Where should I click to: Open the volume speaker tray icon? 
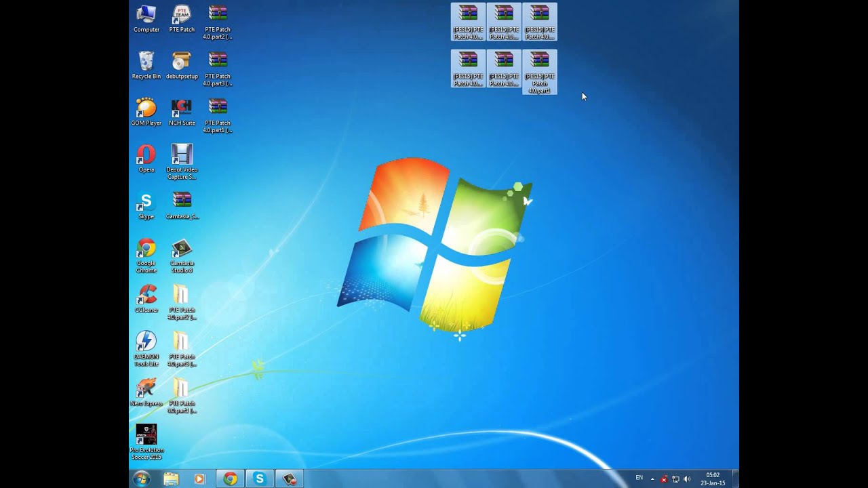tap(687, 479)
